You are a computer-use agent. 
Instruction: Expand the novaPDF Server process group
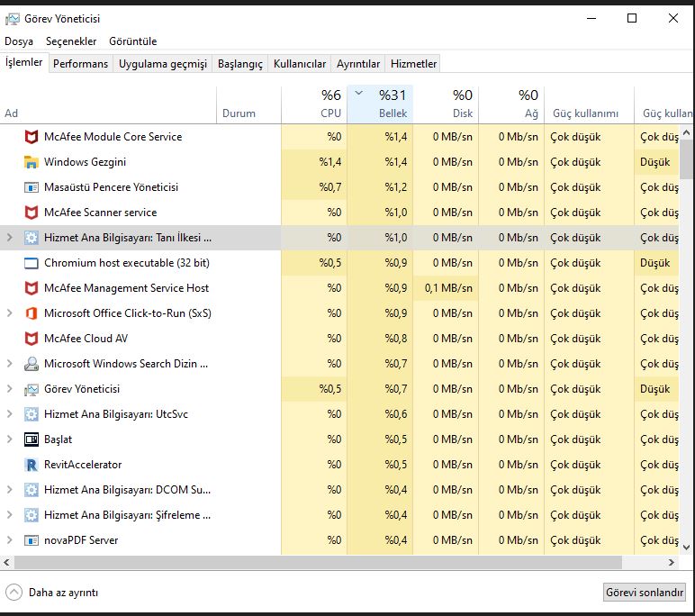click(10, 540)
